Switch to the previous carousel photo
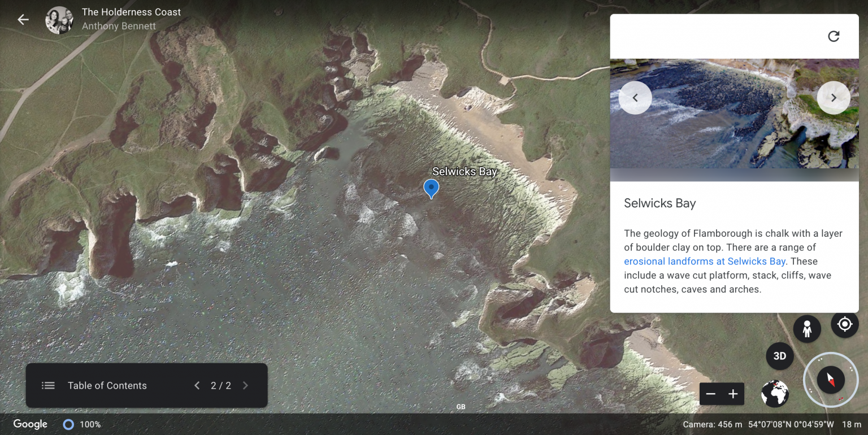Viewport: 868px width, 435px height. (x=635, y=97)
